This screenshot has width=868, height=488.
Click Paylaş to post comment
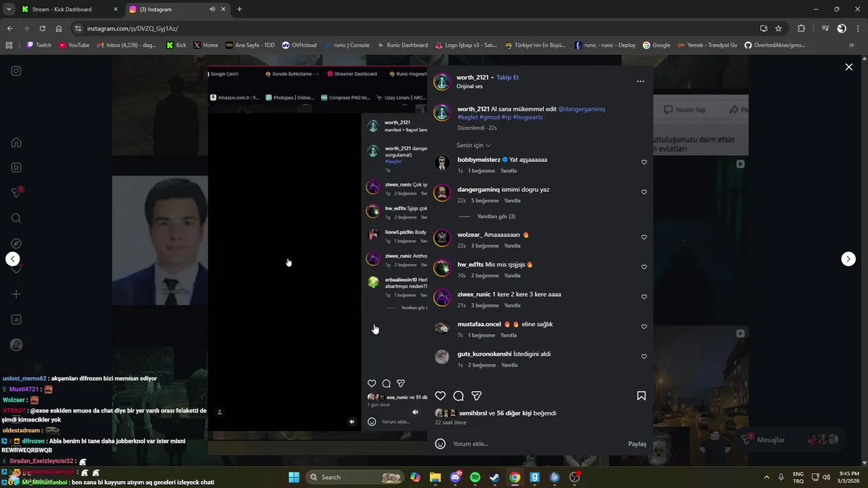[637, 444]
